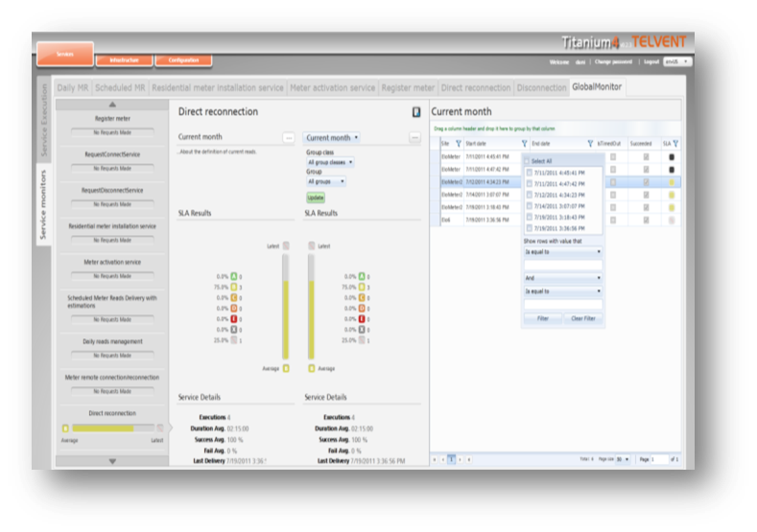757x532 pixels.
Task: Click the black SLA swatch in first row
Action: point(671,157)
